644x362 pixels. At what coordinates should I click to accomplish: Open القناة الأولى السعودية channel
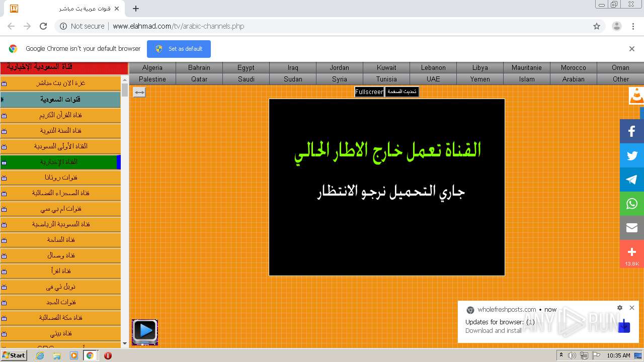click(60, 146)
